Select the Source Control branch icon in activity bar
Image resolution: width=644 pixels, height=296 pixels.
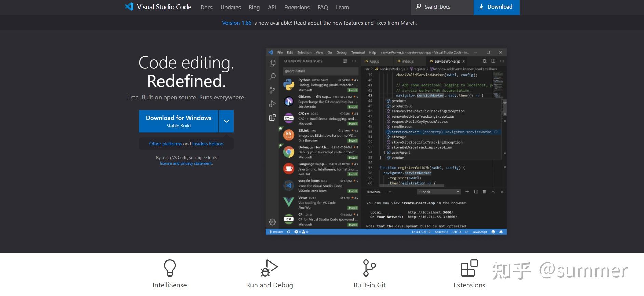272,90
